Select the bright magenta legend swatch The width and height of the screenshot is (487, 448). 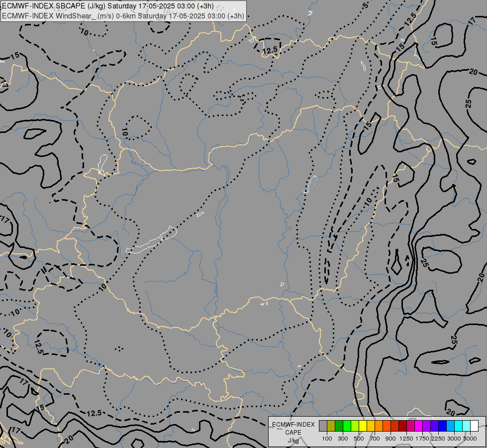coord(418,426)
